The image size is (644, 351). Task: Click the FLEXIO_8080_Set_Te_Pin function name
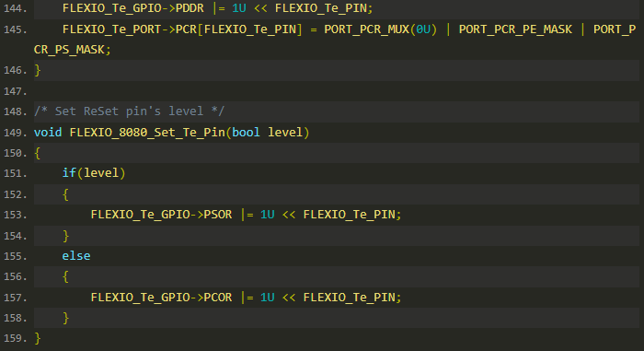click(x=147, y=132)
